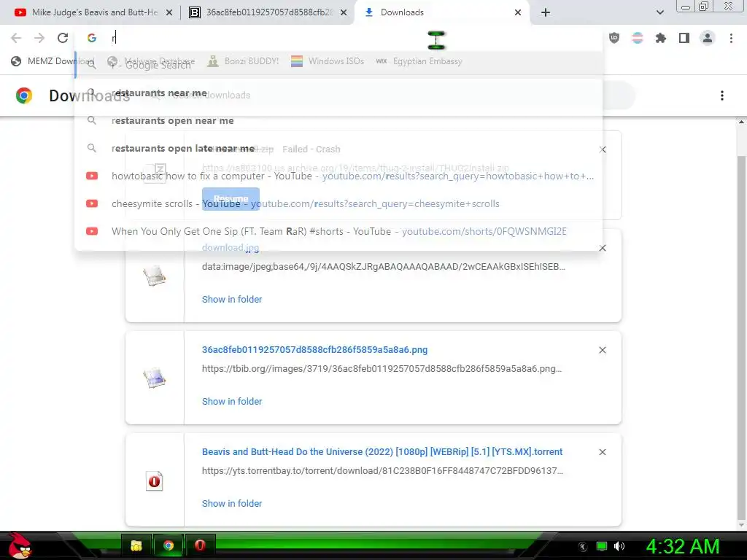747x560 pixels.
Task: Choose suggestion restaurants open late near me
Action: (338, 148)
